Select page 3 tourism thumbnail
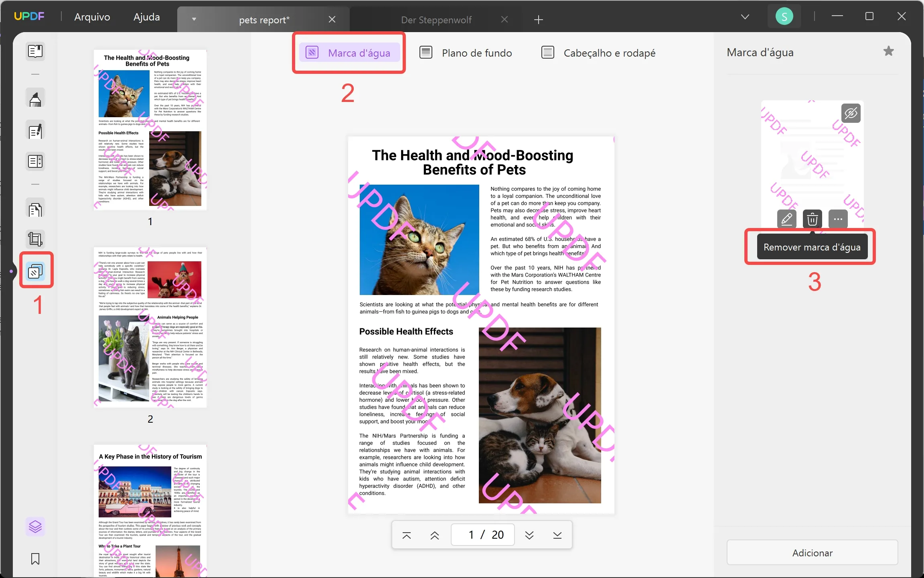924x578 pixels. [150, 511]
